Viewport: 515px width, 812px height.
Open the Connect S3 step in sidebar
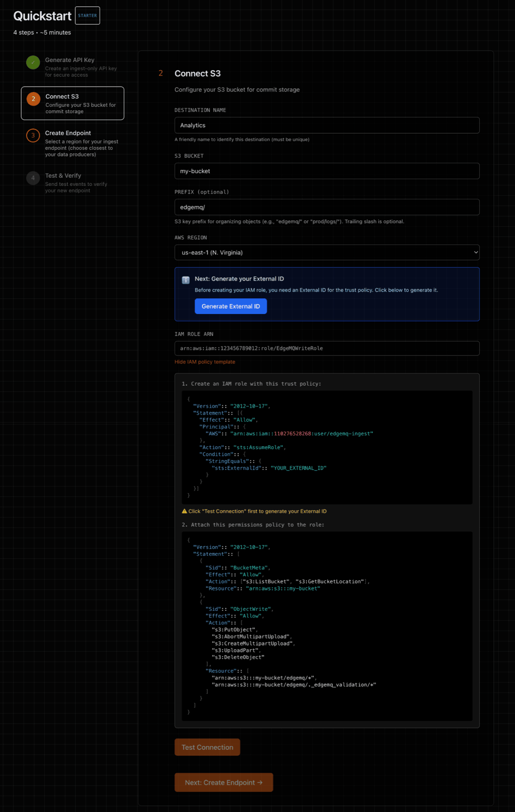coord(73,103)
